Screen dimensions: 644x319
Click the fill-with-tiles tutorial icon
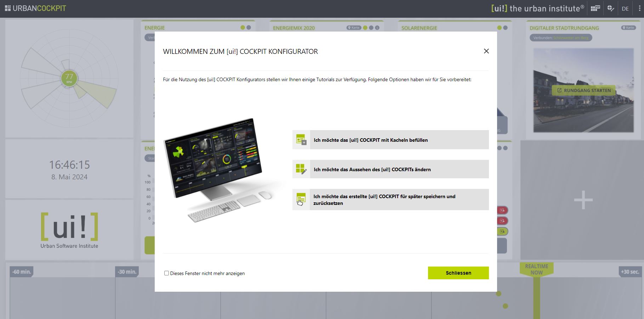[301, 140]
